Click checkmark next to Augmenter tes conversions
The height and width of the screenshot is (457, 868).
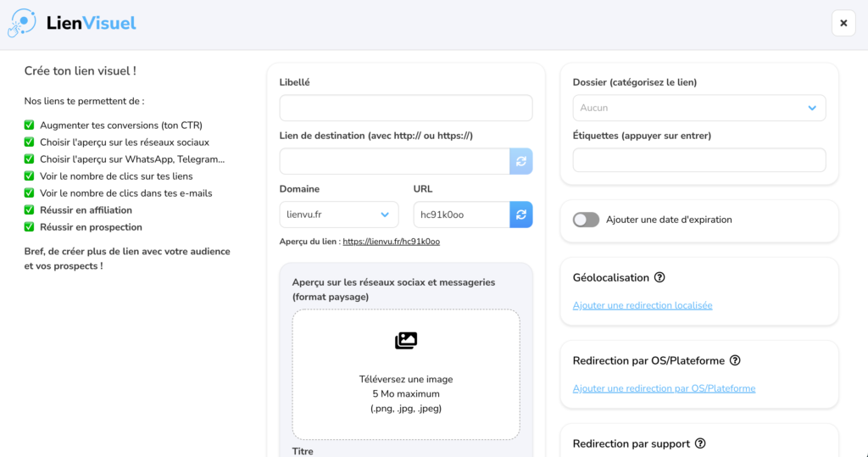coord(30,125)
